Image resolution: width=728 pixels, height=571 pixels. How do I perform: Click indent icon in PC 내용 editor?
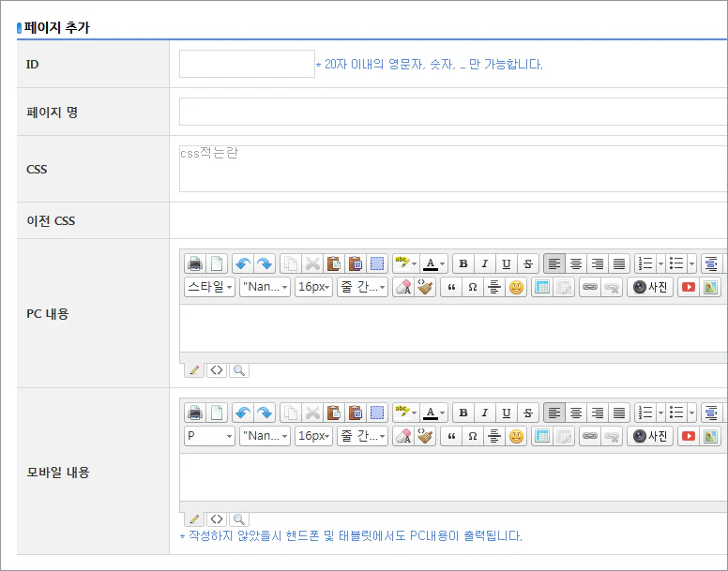click(711, 263)
